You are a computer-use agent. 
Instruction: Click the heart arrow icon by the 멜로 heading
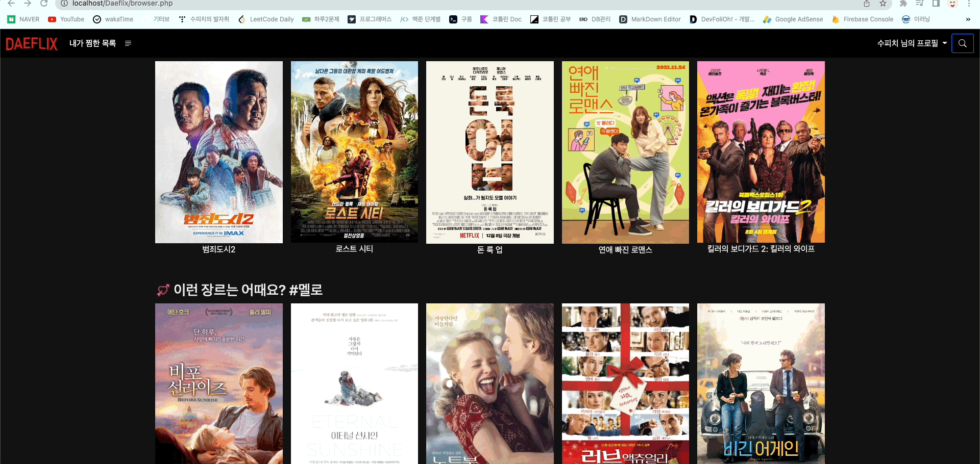coord(163,290)
